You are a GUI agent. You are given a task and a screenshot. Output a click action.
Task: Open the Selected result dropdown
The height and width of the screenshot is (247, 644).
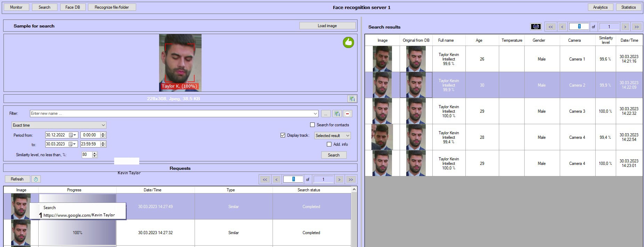(347, 136)
